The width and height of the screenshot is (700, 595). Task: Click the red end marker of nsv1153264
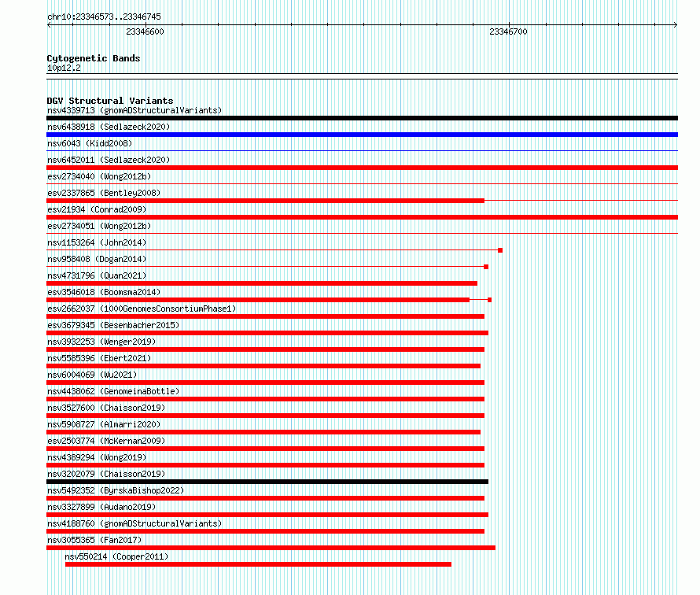click(x=500, y=250)
